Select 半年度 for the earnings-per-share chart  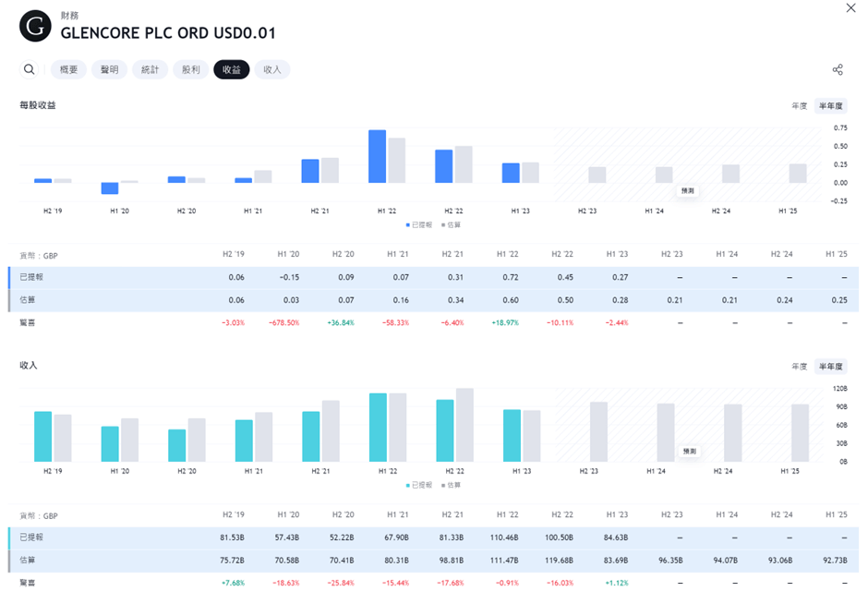[830, 106]
